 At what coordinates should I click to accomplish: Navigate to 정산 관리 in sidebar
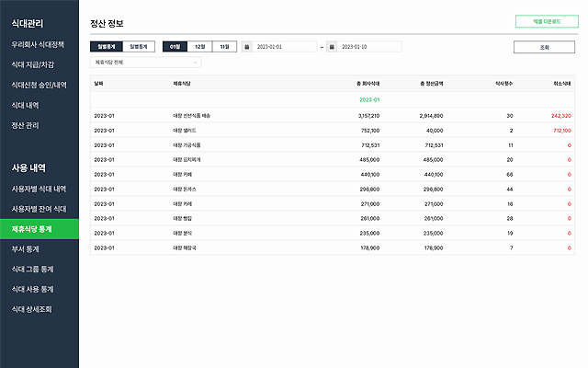coord(25,125)
